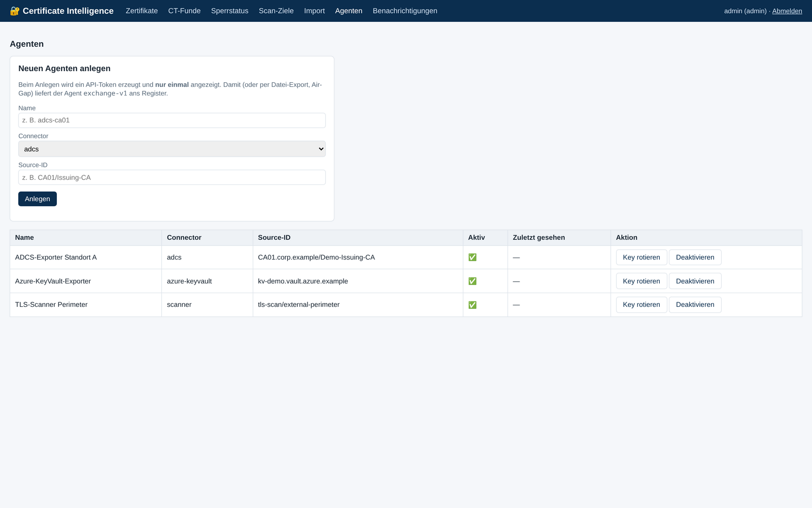
Task: Click the Aktion column header
Action: coord(706,238)
